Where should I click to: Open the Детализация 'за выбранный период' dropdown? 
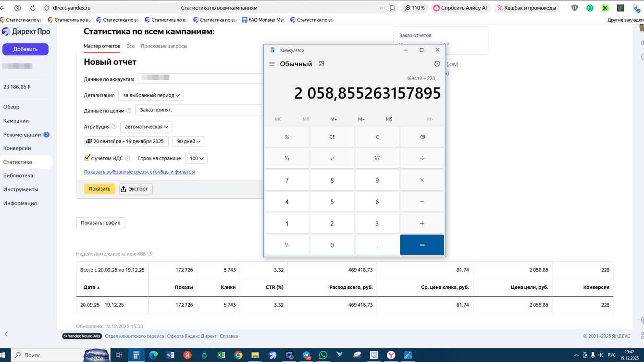pyautogui.click(x=151, y=95)
